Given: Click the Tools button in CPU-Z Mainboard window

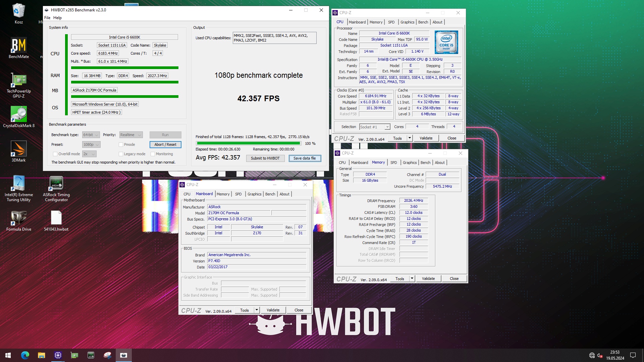Looking at the screenshot, I should pyautogui.click(x=245, y=310).
